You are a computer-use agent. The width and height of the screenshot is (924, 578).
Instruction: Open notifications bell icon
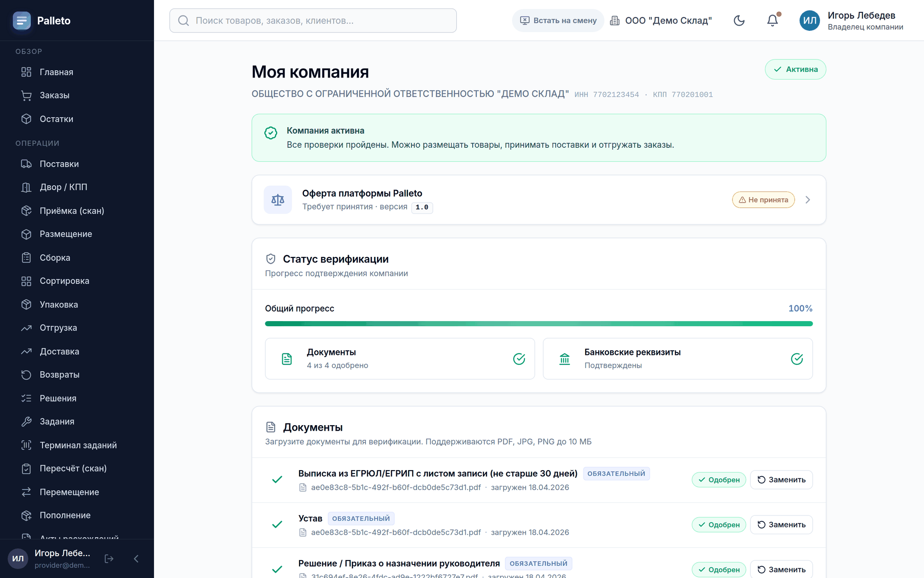pos(773,21)
